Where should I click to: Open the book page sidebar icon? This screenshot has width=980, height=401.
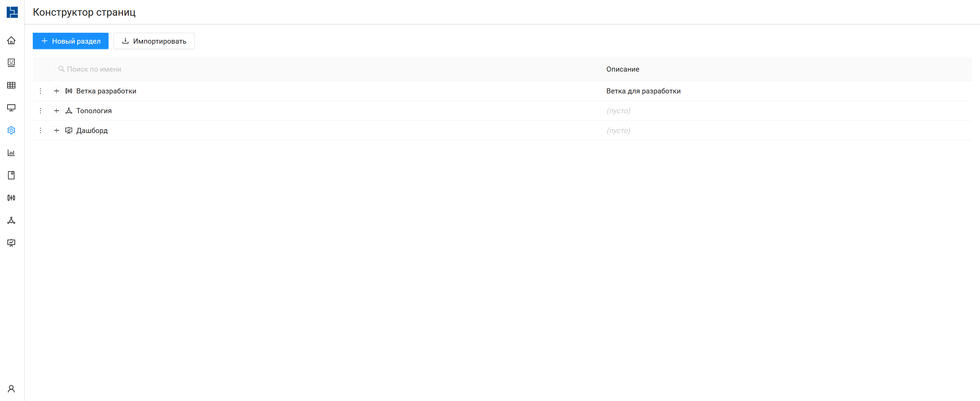pyautogui.click(x=11, y=175)
